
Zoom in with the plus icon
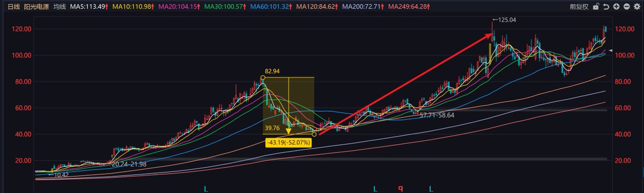616,7
